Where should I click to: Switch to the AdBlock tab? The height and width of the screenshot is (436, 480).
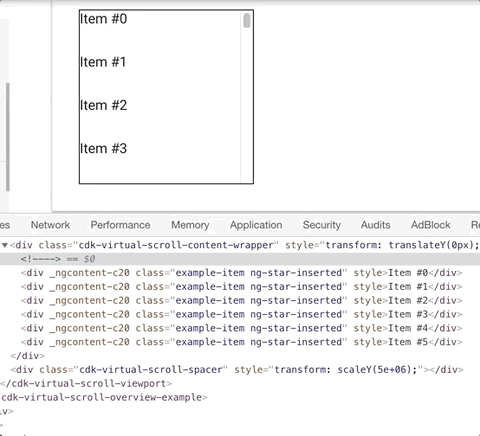click(431, 225)
